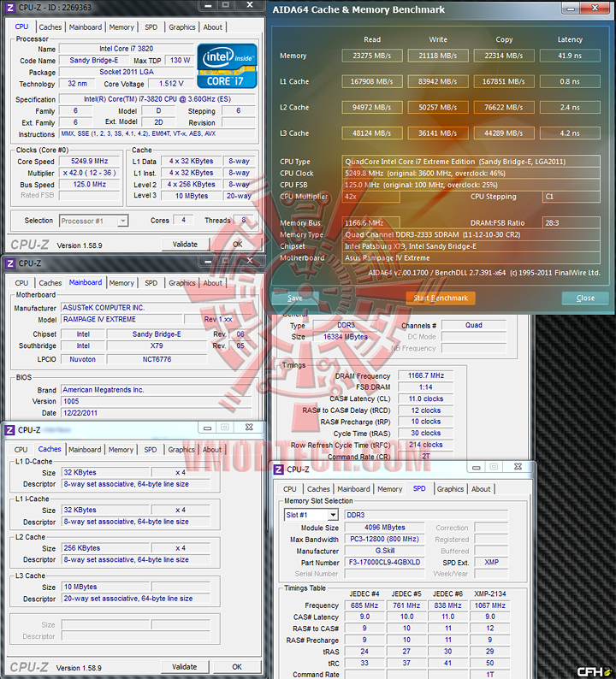Click the Intel Core i7 logo badge
This screenshot has height=679, width=616.
click(x=227, y=66)
